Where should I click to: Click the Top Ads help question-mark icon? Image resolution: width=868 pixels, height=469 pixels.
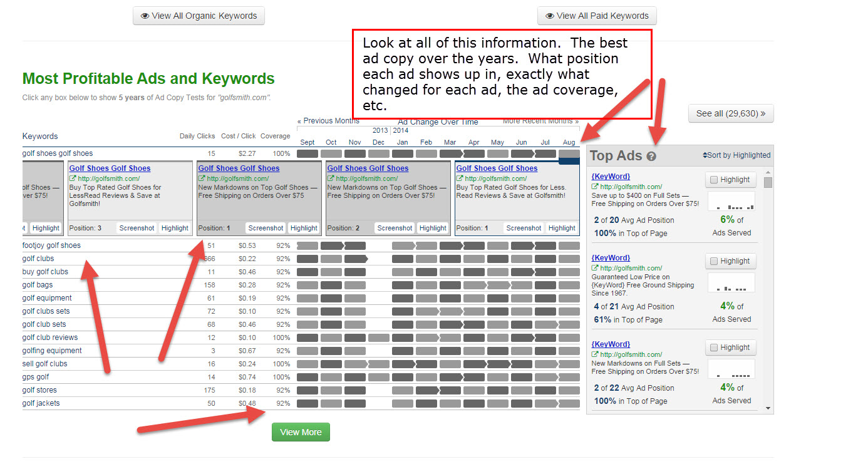click(651, 157)
